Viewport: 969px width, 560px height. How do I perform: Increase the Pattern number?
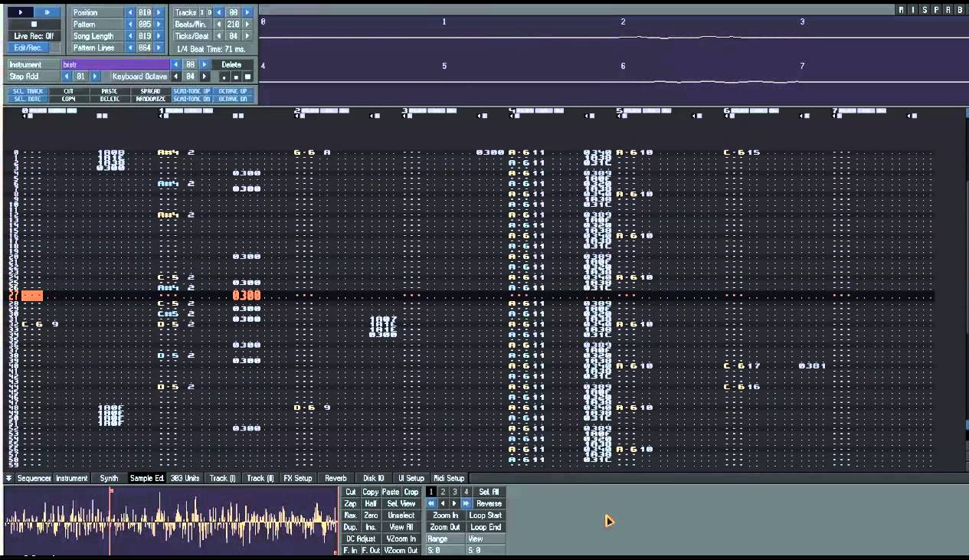click(x=159, y=25)
